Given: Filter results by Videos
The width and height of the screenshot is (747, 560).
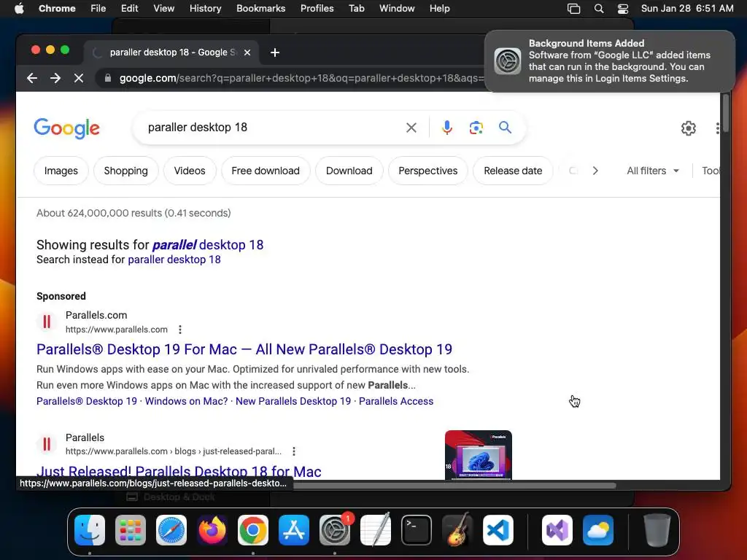Looking at the screenshot, I should click(x=190, y=171).
